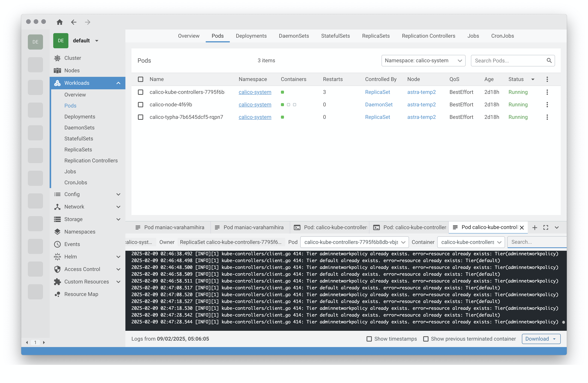
Task: Check Show previous terminated container
Action: click(426, 339)
